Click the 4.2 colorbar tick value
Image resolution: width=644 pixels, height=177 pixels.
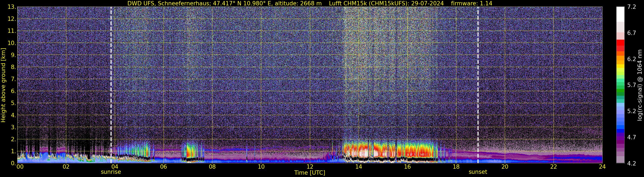pos(632,163)
